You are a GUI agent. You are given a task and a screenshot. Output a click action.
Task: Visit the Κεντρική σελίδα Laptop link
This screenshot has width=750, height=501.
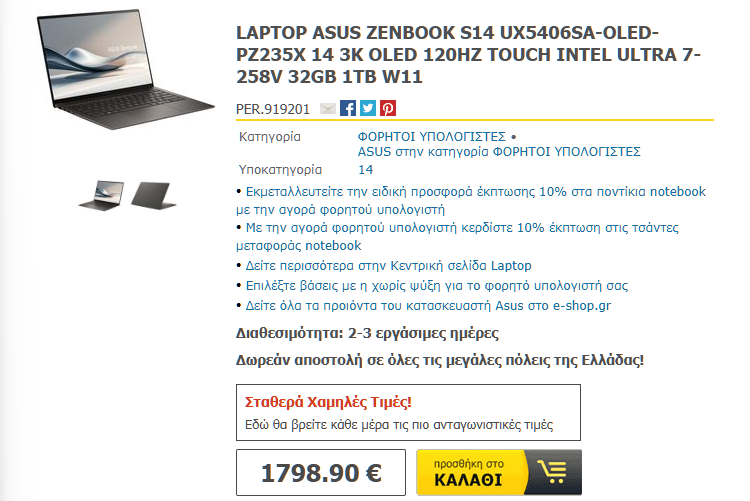pyautogui.click(x=388, y=266)
